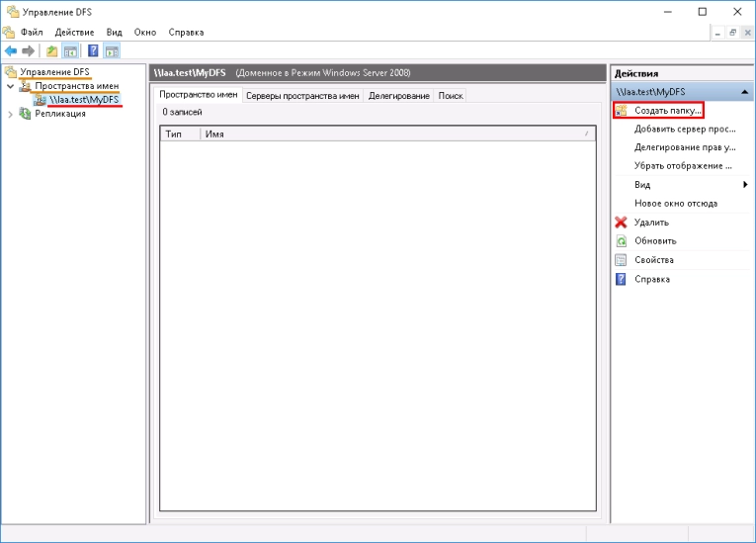Expand the Репликация tree node

[10, 114]
